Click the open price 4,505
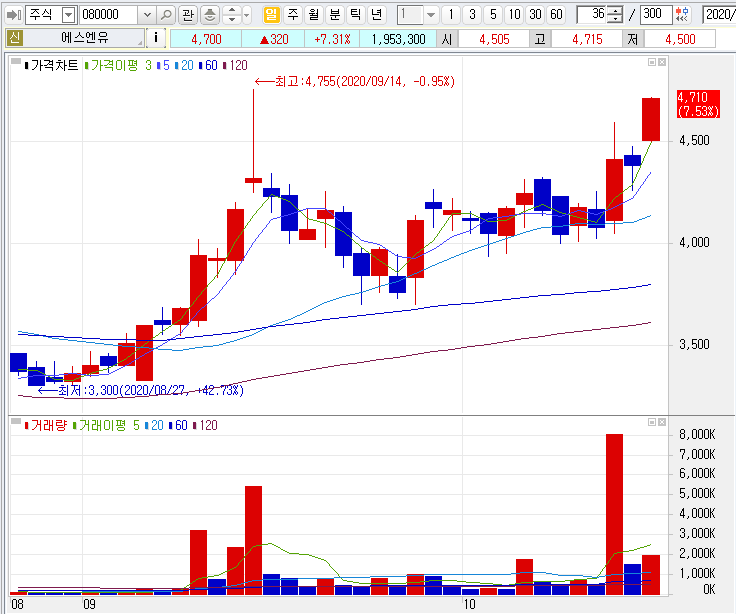The width and height of the screenshot is (736, 614). [494, 39]
